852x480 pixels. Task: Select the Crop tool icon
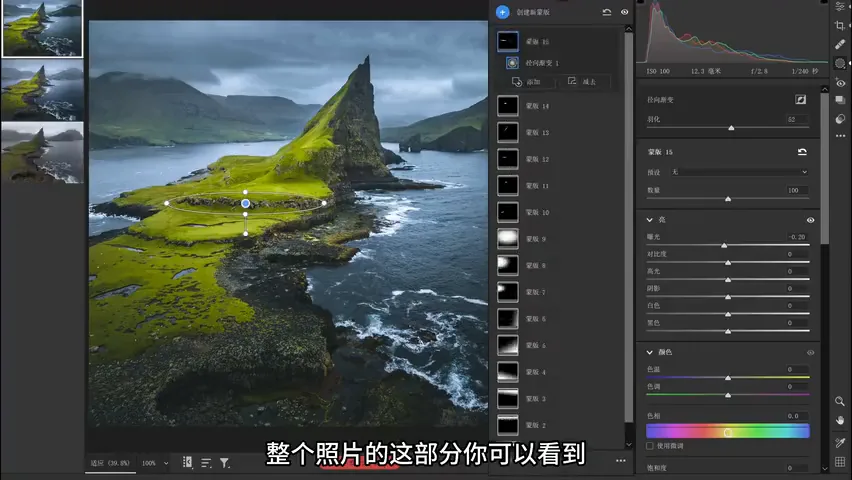[x=840, y=26]
